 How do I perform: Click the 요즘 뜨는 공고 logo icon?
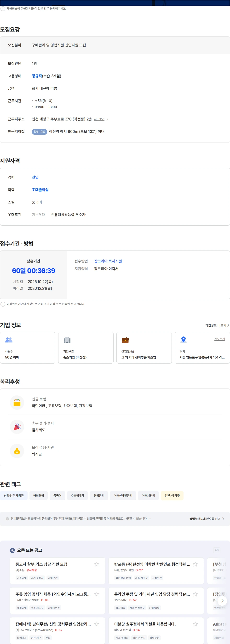click(12, 551)
